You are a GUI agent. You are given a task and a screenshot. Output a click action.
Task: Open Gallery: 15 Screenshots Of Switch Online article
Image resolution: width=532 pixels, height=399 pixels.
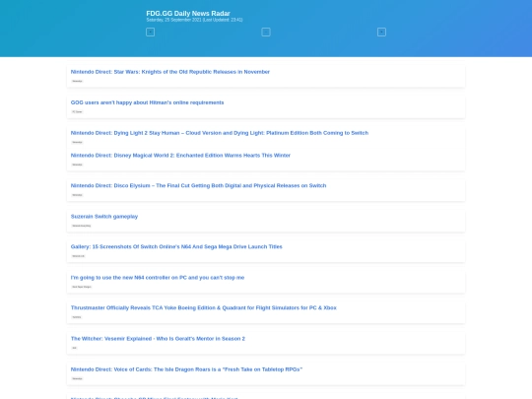(x=176, y=246)
